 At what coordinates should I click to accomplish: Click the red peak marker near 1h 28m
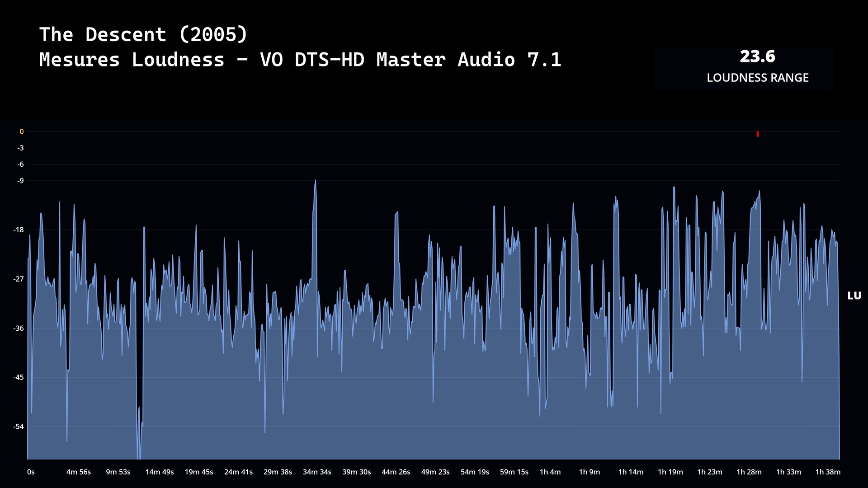coord(757,134)
